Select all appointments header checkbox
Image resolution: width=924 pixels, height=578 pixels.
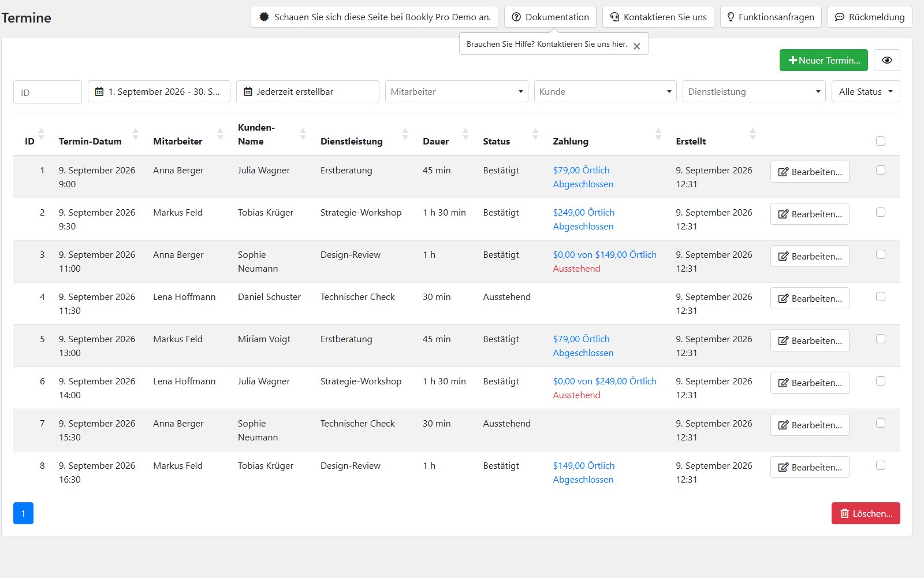coord(881,141)
